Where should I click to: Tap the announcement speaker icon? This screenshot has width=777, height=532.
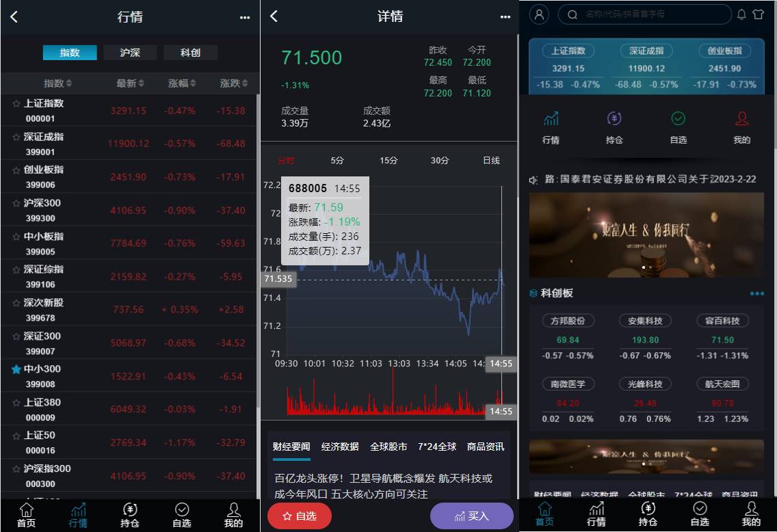pos(534,180)
